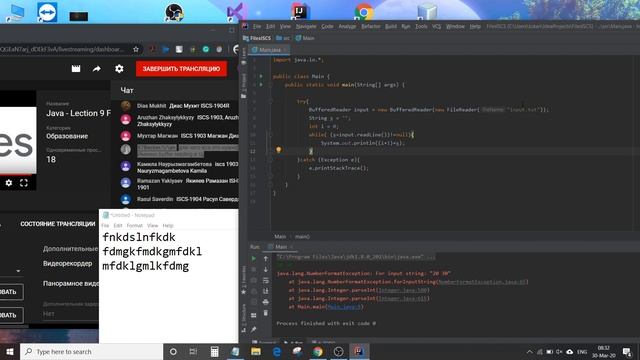Open IntelliJ Tools menu
Image resolution: width=640 pixels, height=360 pixels.
[421, 27]
